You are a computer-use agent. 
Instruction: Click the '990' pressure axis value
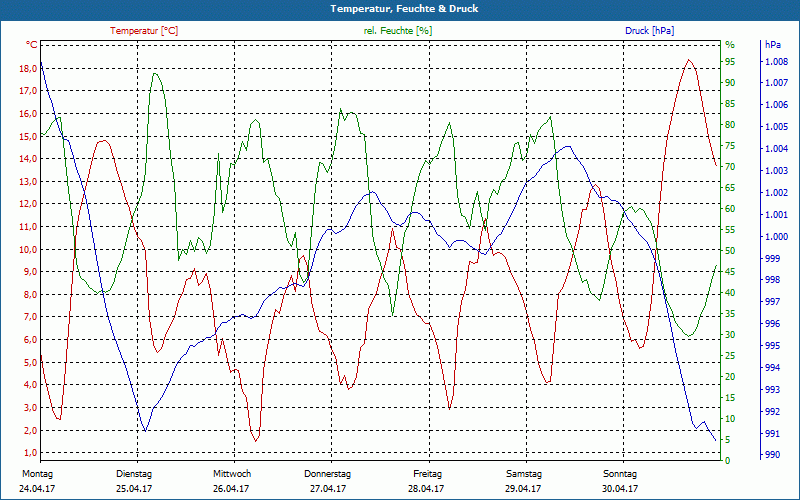point(772,455)
